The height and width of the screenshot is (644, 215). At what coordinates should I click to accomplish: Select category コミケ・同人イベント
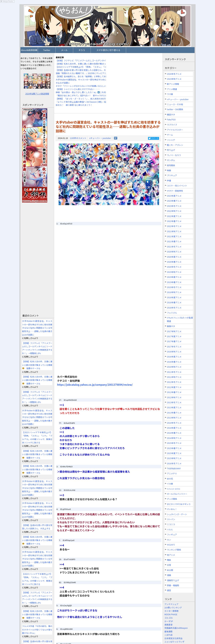(177, 186)
